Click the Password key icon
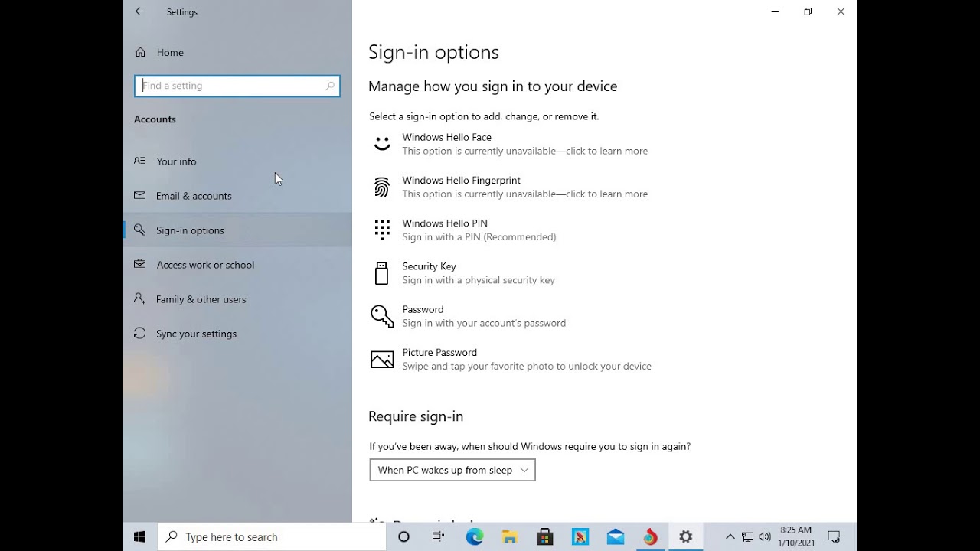Image resolution: width=980 pixels, height=551 pixels. (x=382, y=316)
